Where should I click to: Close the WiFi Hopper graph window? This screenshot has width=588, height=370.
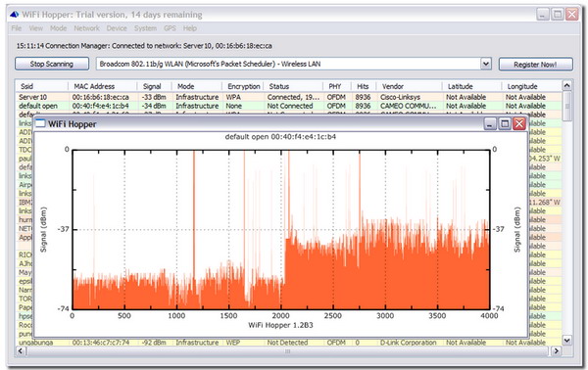519,123
